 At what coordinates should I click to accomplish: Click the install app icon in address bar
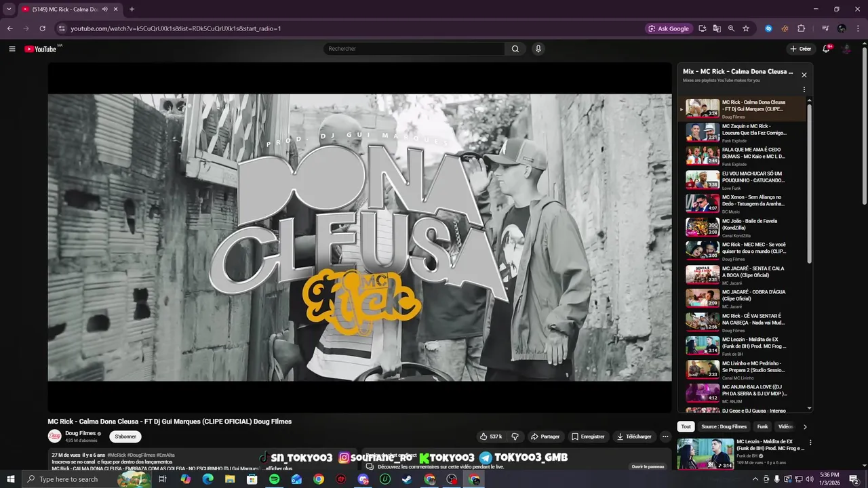click(703, 28)
